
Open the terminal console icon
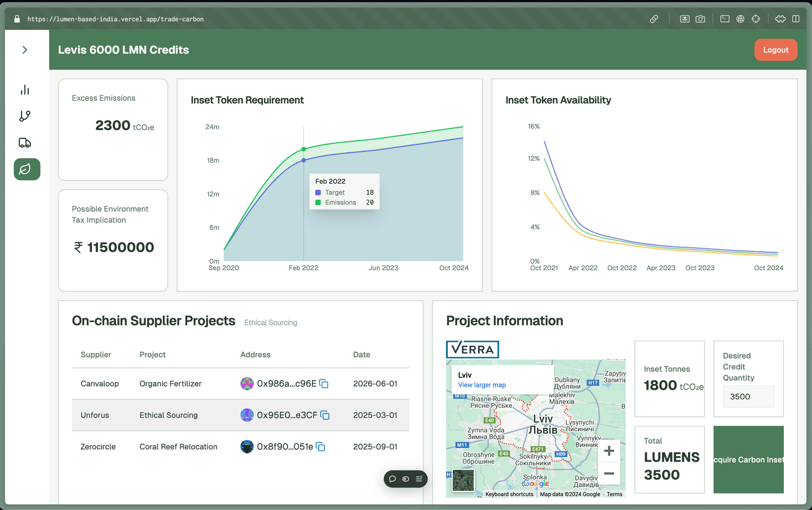[x=725, y=19]
